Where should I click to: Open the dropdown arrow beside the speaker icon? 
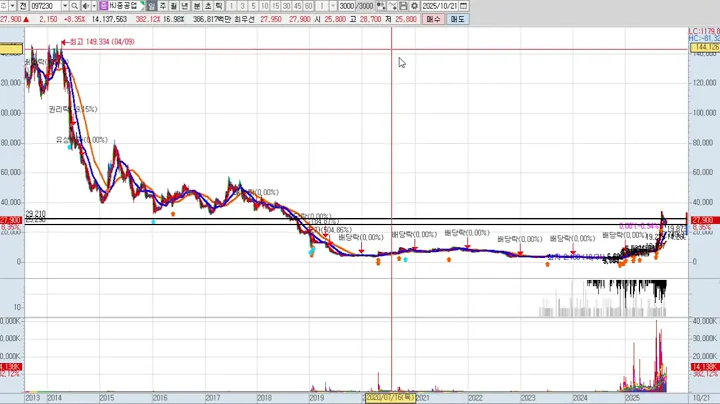[x=94, y=6]
